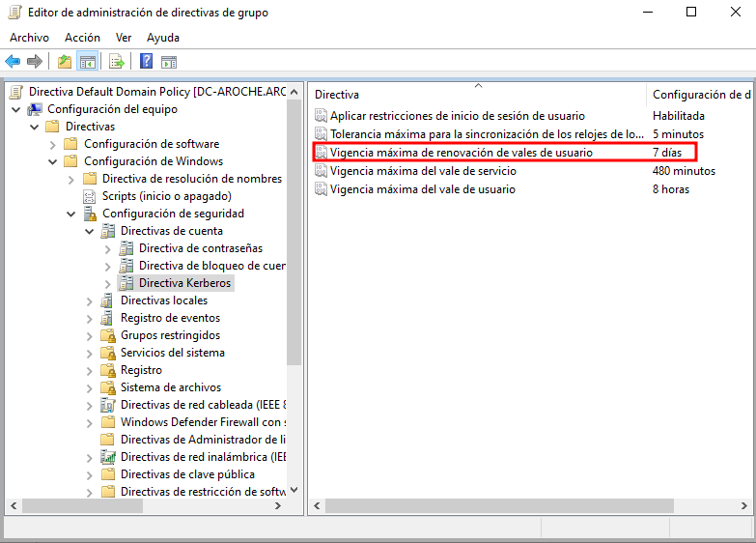The height and width of the screenshot is (543, 756).
Task: Click details pane horizontal scrollbar left arrow
Action: click(x=317, y=506)
